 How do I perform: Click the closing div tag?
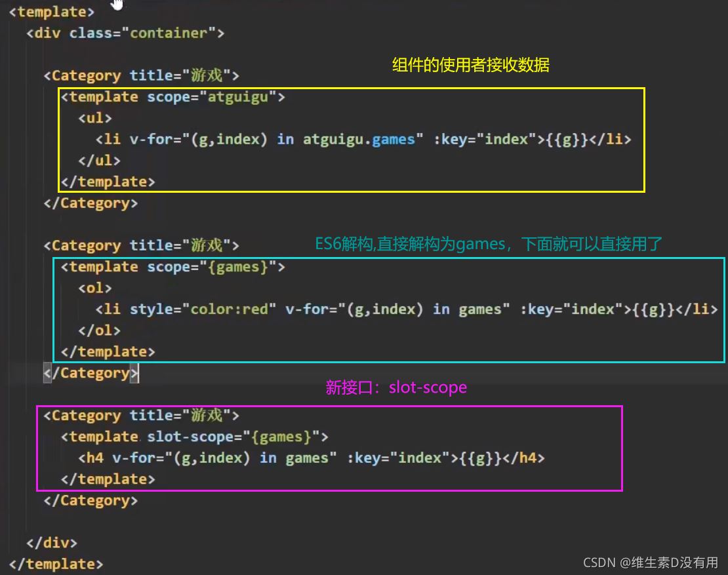point(52,543)
